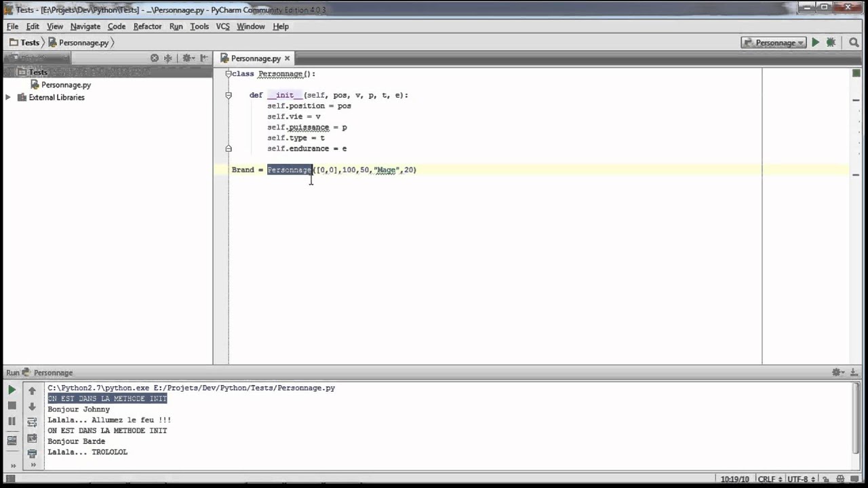The height and width of the screenshot is (488, 868).
Task: Expand External Libraries node
Action: (x=8, y=98)
